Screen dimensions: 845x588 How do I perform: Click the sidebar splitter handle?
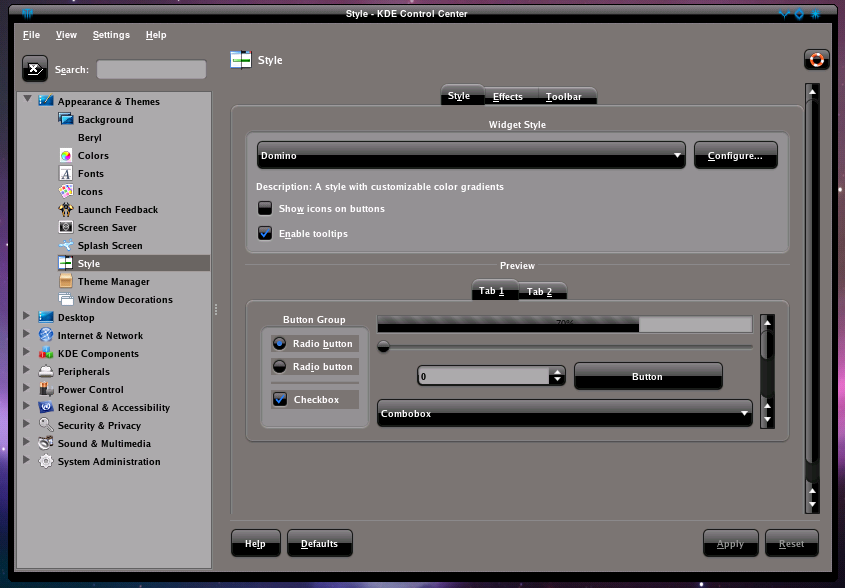point(216,309)
